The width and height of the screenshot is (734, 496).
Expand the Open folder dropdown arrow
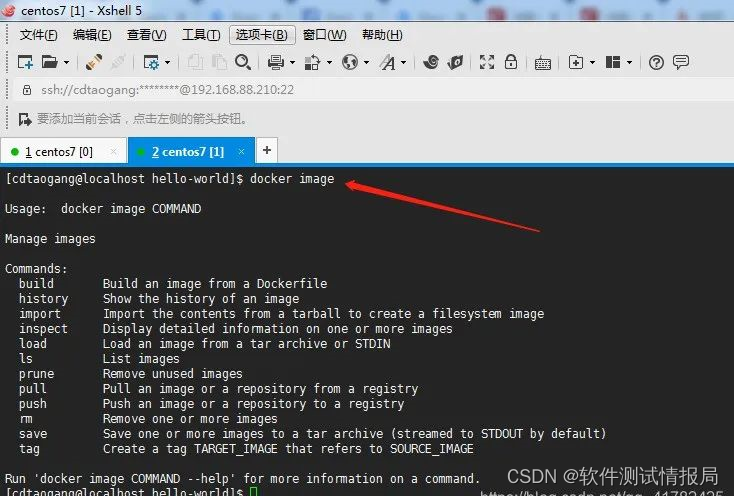[66, 62]
